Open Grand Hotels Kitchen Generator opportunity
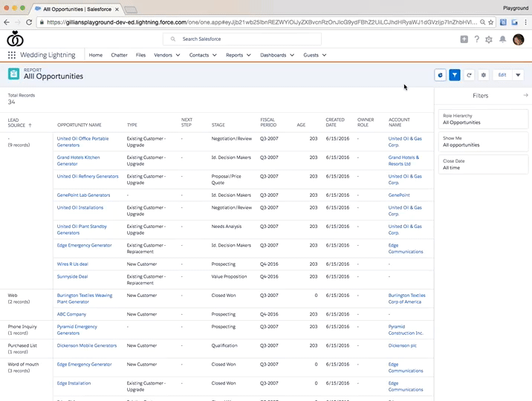The width and height of the screenshot is (532, 401). pos(78,160)
